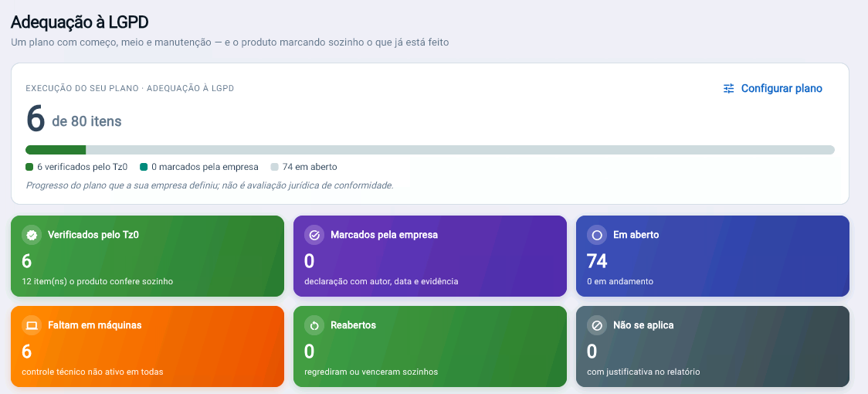
Task: Click '12 item(ns) o produto confere sozinho' text
Action: click(97, 281)
